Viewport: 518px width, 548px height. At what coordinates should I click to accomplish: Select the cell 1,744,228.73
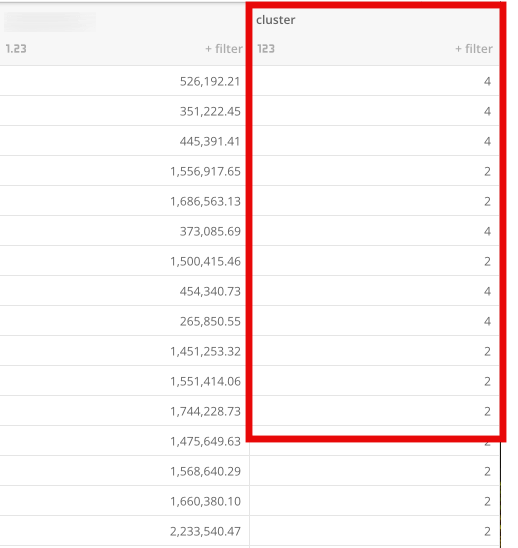[x=206, y=412]
